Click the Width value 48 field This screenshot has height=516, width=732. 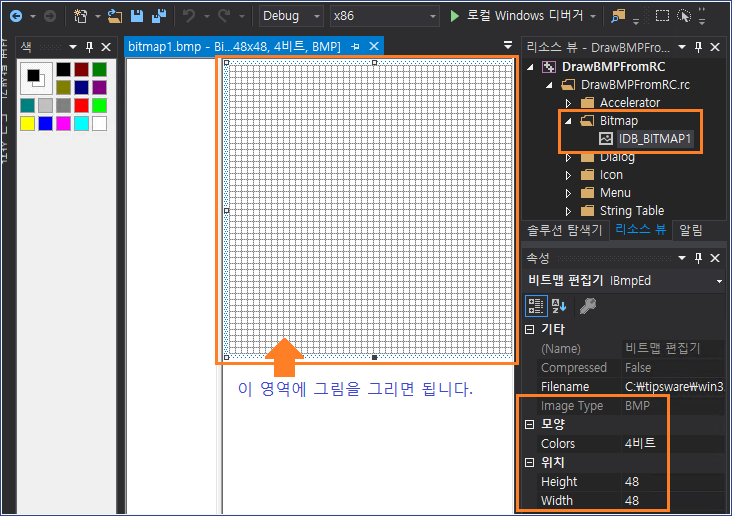coord(673,501)
